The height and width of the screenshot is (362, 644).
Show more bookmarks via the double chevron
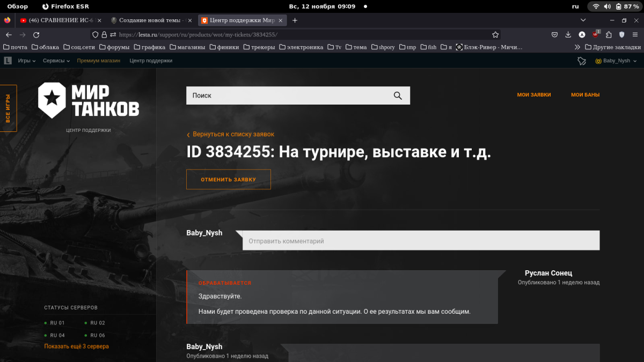(578, 47)
